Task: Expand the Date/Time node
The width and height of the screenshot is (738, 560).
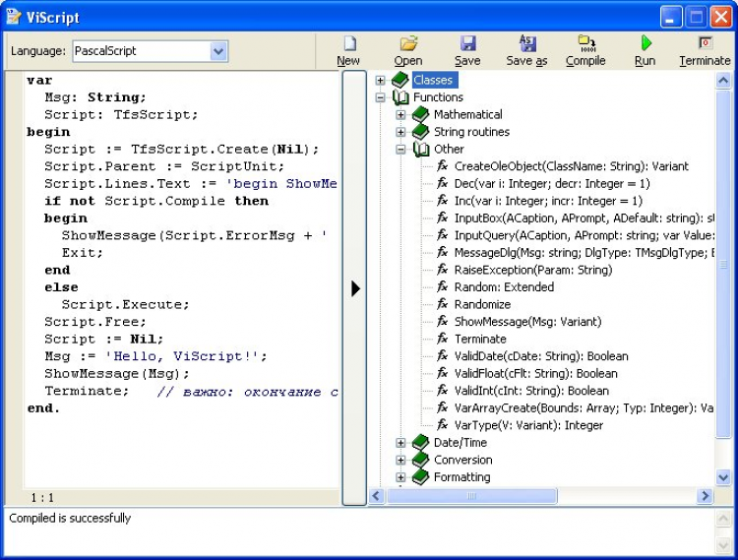Action: pyautogui.click(x=400, y=443)
